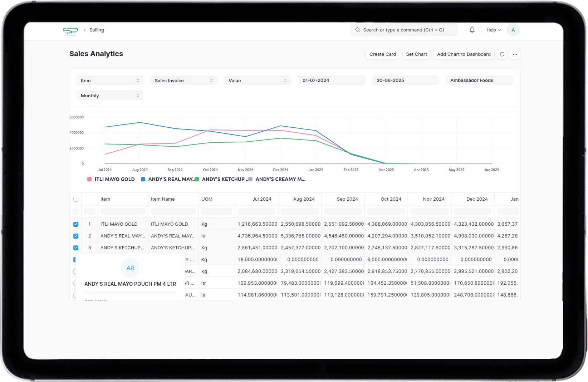Click the Sep 2024 column header
This screenshot has width=588, height=382.
tap(343, 199)
